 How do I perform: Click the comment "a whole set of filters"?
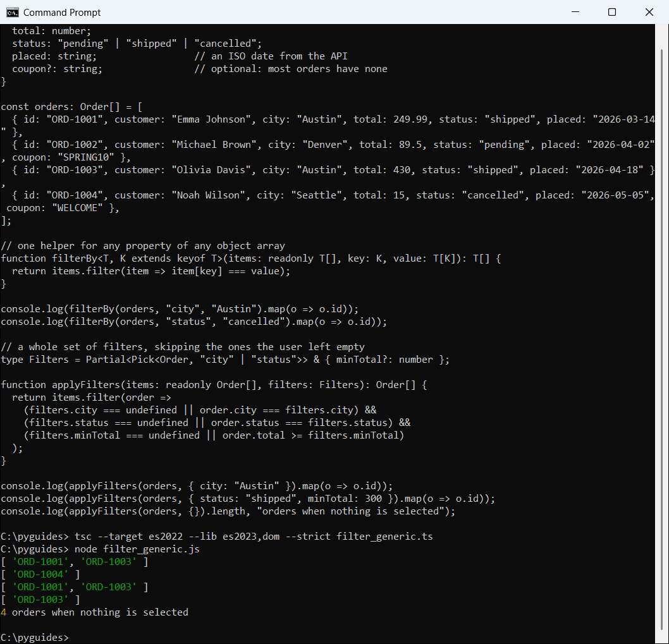pyautogui.click(x=183, y=347)
